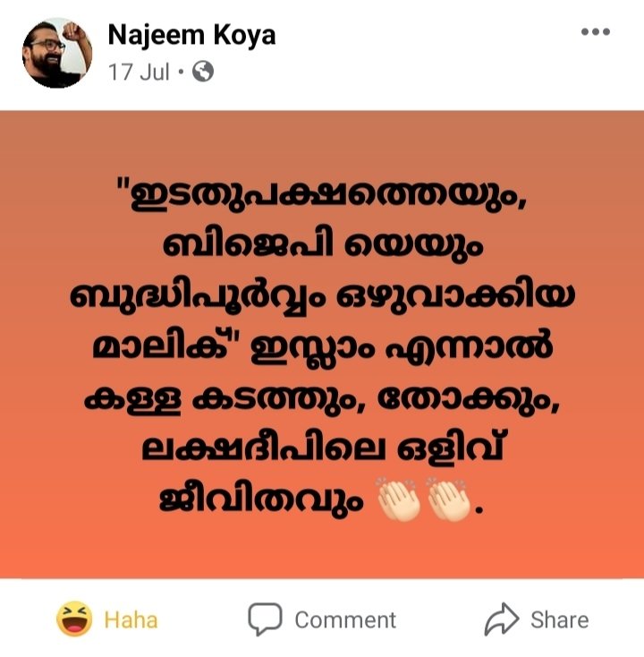644x657 pixels.
Task: Select the Share button label
Action: click(x=559, y=619)
